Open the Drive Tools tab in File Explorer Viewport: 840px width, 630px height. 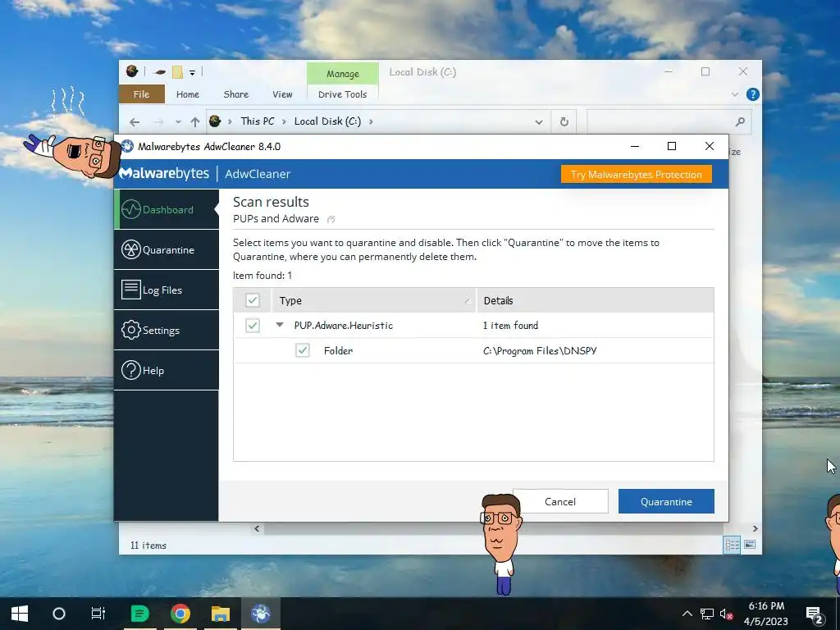click(342, 94)
